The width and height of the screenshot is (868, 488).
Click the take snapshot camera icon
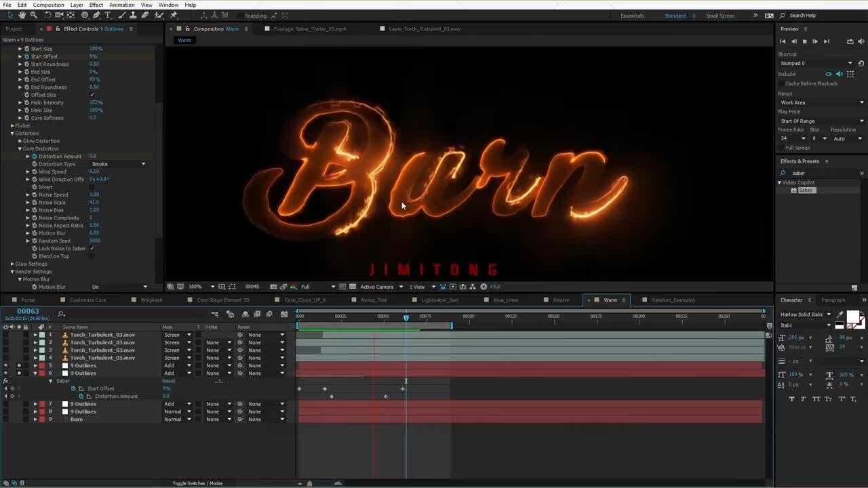(x=273, y=287)
